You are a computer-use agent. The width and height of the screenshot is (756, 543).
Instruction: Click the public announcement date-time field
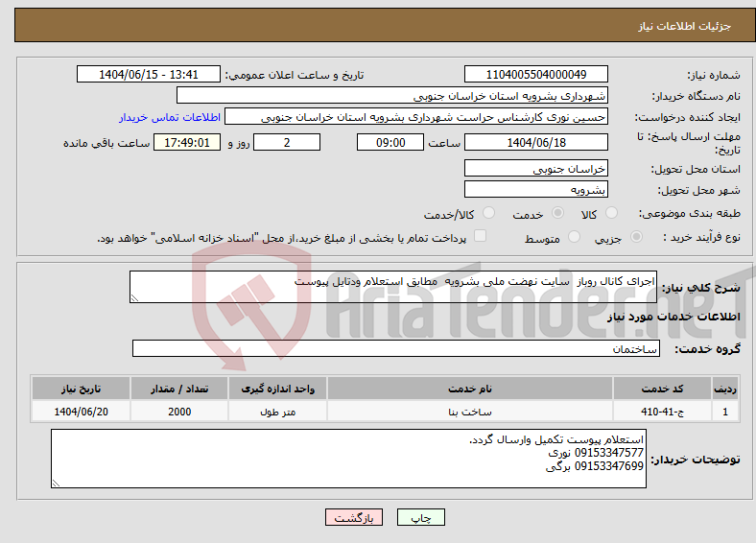click(149, 74)
